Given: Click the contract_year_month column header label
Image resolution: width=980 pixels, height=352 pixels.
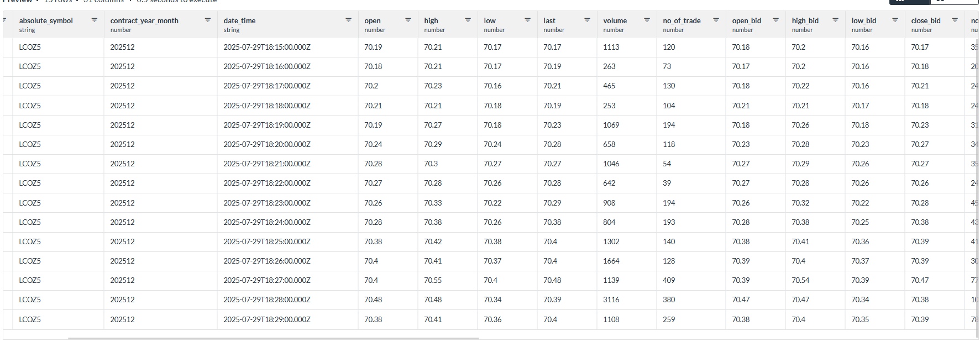Looking at the screenshot, I should click(144, 20).
